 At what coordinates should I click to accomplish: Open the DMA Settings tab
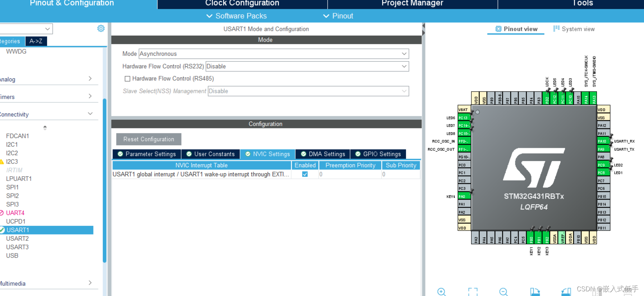323,154
